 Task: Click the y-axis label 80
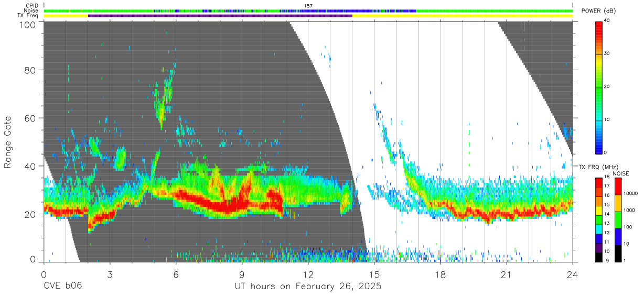(x=30, y=70)
